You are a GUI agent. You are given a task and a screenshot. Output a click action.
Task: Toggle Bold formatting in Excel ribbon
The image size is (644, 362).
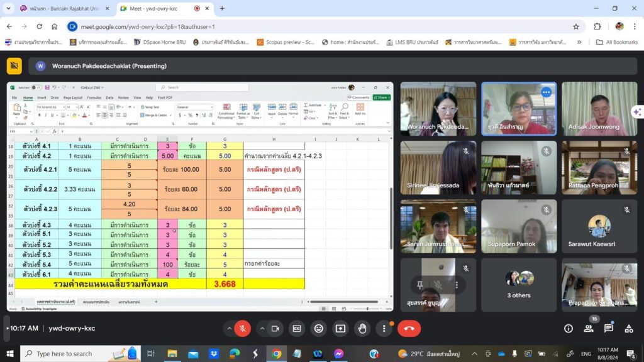point(40,116)
